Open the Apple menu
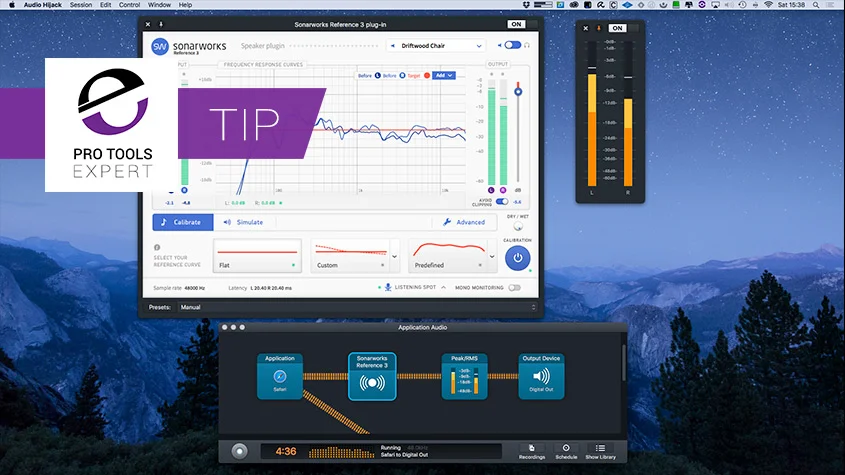The height and width of the screenshot is (475, 845). 12,5
